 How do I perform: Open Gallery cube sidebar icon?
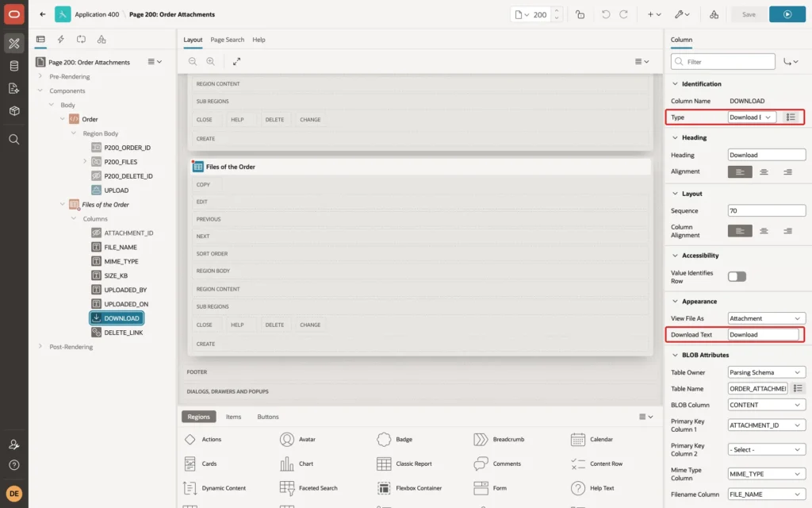pyautogui.click(x=14, y=111)
